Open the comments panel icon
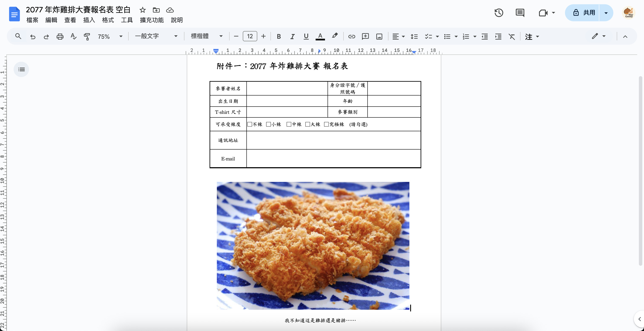The height and width of the screenshot is (331, 644). pyautogui.click(x=520, y=13)
